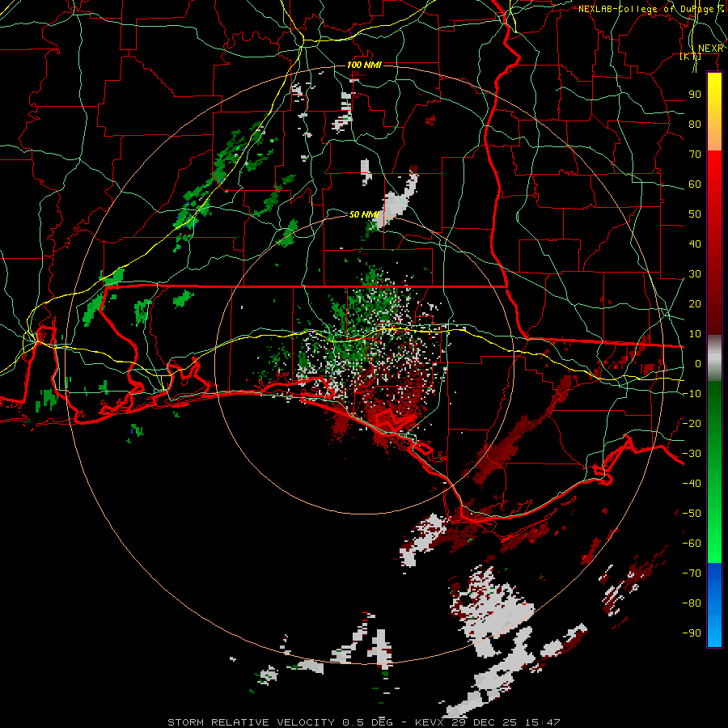This screenshot has width=728, height=728.
Task: Click the -50 value on the velocity scale
Action: point(692,514)
